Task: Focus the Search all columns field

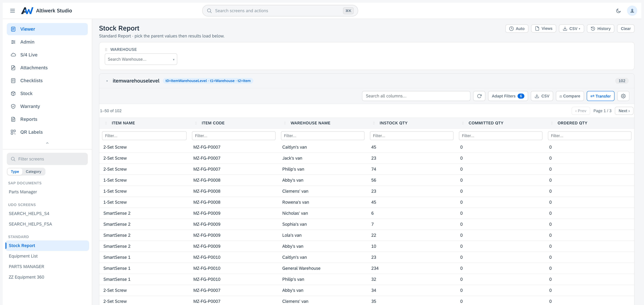Action: [416, 96]
